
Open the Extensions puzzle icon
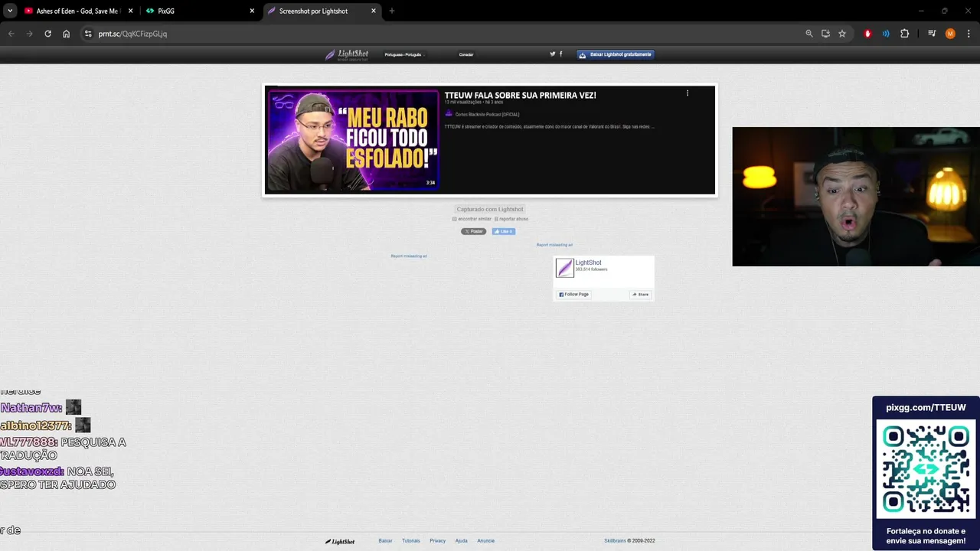click(904, 34)
